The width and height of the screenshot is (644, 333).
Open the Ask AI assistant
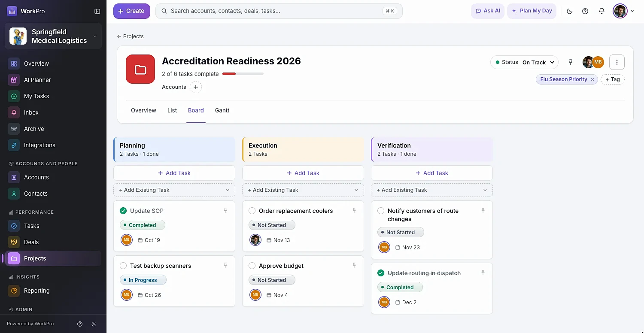[x=488, y=11]
